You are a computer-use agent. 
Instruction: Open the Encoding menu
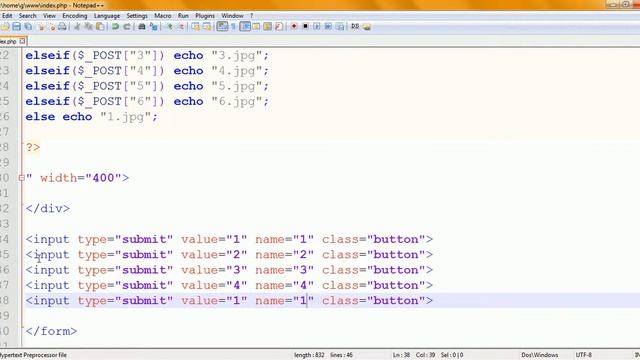coord(75,16)
